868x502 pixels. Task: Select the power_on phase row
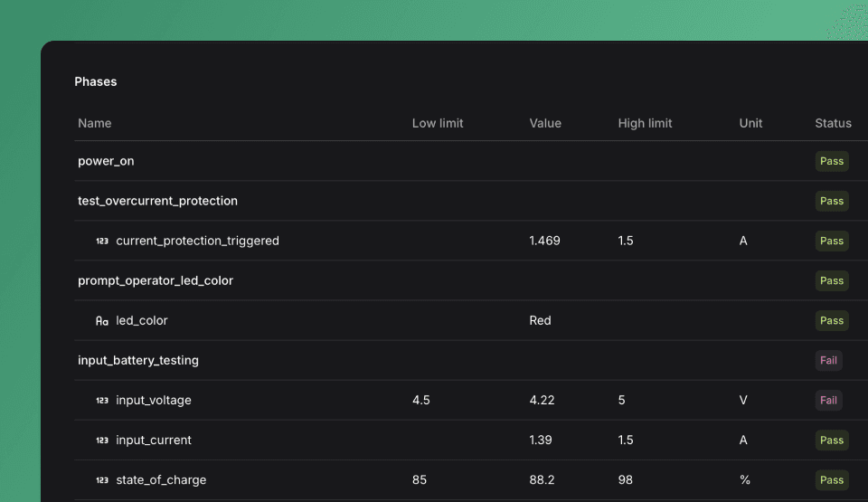coord(471,161)
